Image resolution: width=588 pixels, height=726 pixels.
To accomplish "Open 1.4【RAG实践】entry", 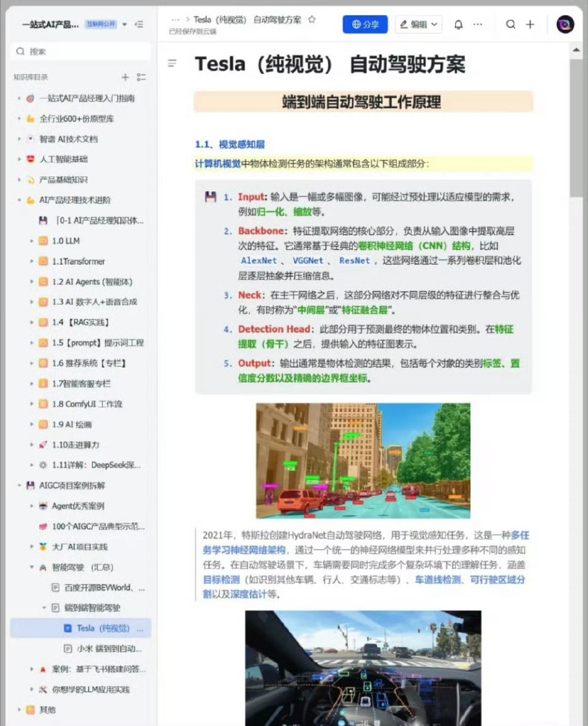I will (x=81, y=322).
